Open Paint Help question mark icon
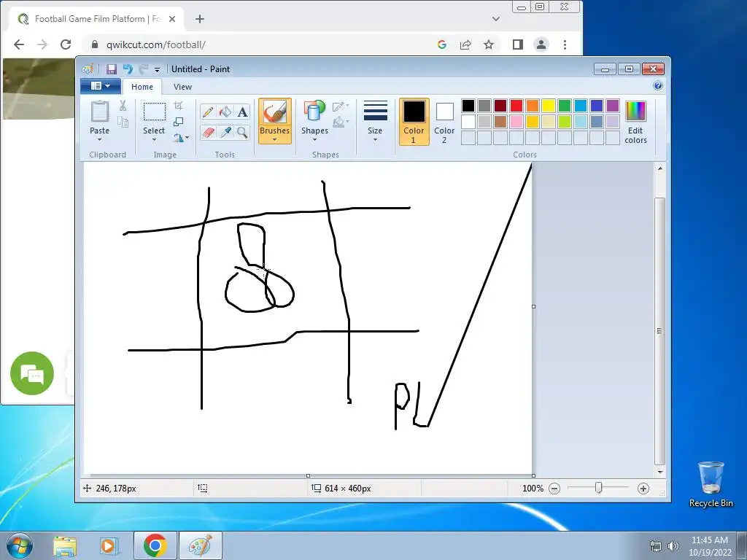The width and height of the screenshot is (747, 560). 658,86
